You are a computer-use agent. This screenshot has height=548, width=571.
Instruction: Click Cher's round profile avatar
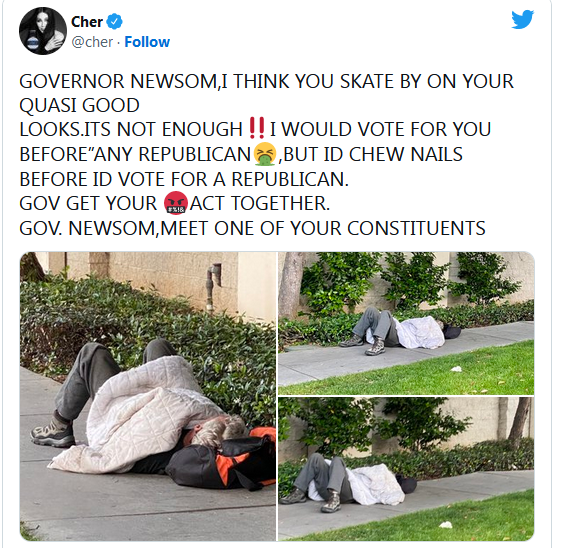43,31
